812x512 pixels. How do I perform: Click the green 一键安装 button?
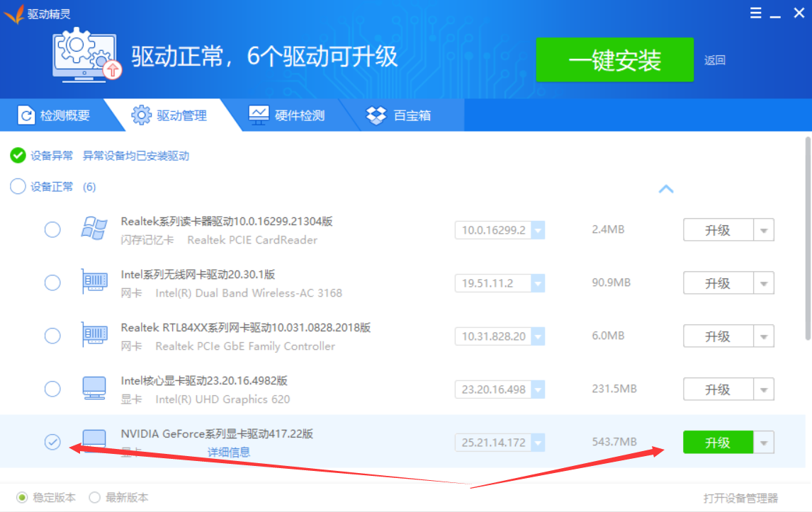click(614, 60)
